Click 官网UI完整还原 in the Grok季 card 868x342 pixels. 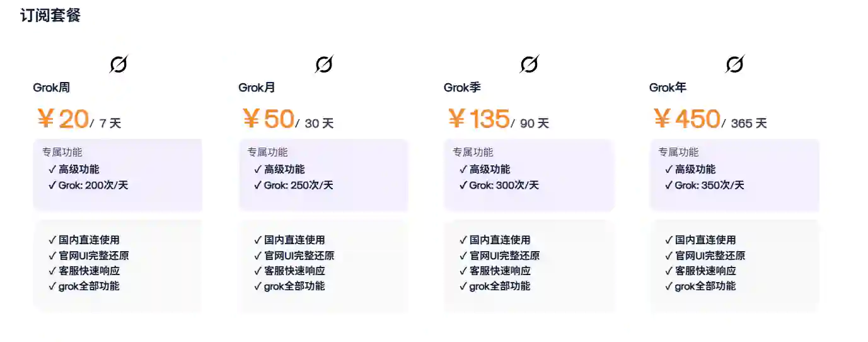click(504, 256)
